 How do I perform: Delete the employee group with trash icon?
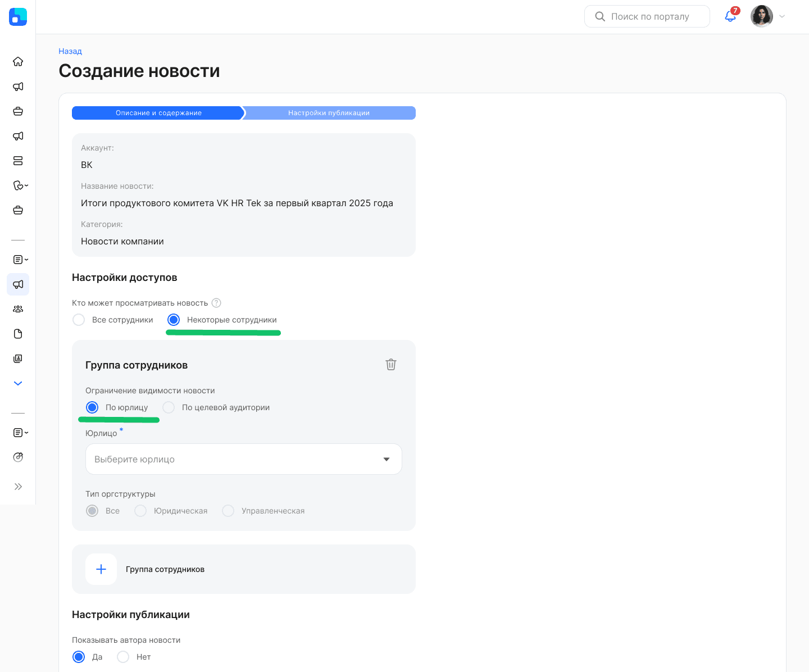391,365
